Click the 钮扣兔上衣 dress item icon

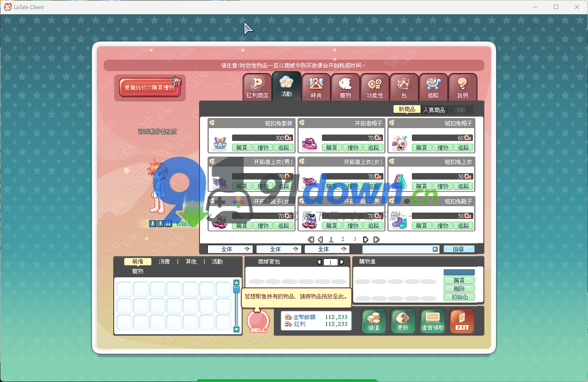pos(399,182)
